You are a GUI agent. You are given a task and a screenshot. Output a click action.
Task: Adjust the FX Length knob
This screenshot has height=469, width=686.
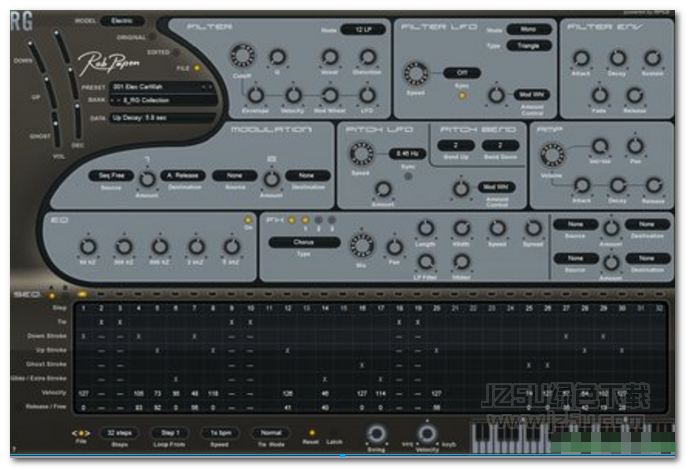point(425,228)
